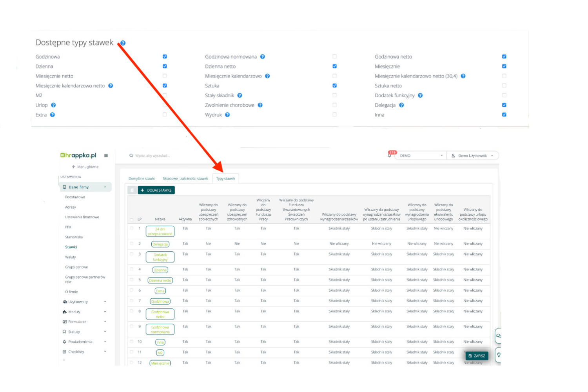Click help icon beside Godzinowa normowana

click(x=263, y=57)
